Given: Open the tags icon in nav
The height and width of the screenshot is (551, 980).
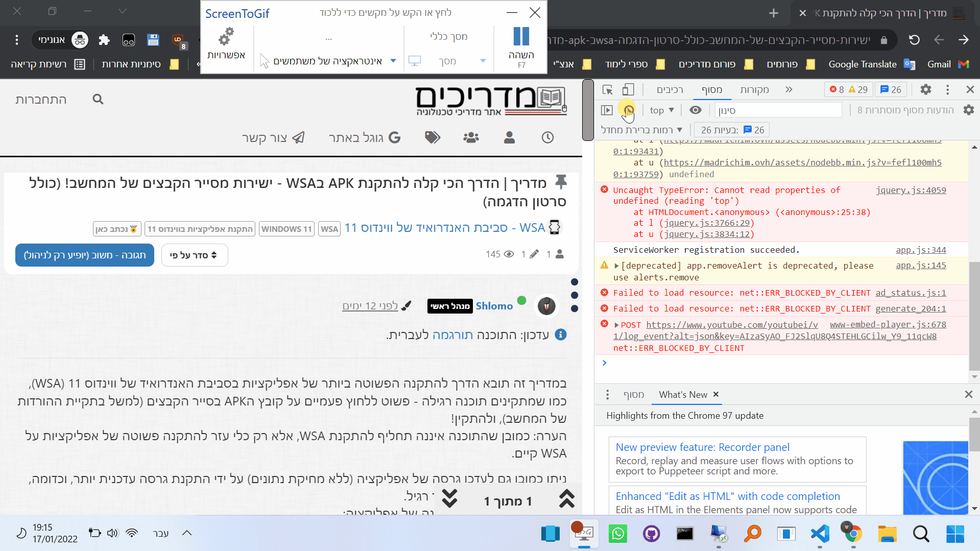Looking at the screenshot, I should (432, 137).
